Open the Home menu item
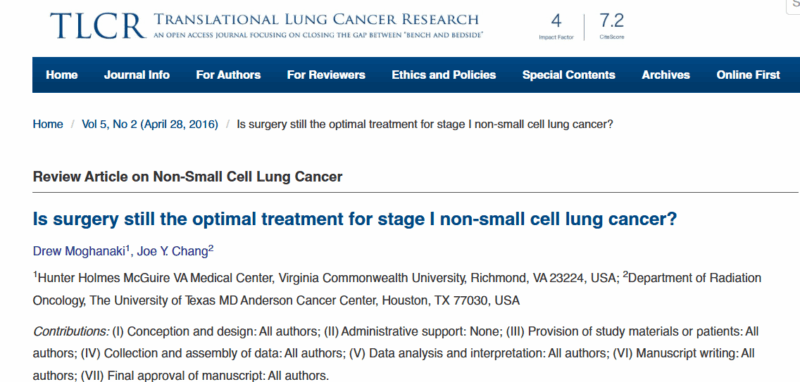800x382 pixels. [62, 75]
